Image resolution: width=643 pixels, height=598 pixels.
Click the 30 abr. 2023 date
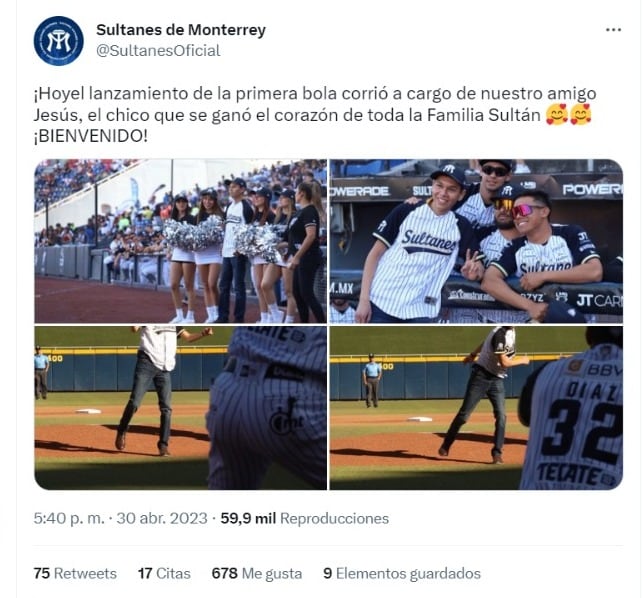coord(162,519)
